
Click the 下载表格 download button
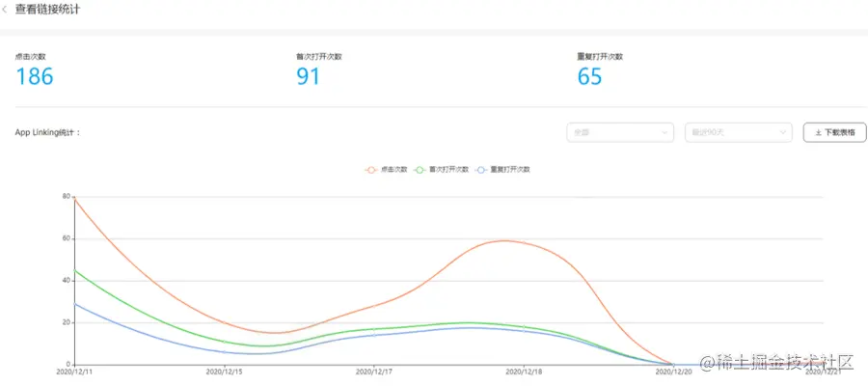pos(835,132)
